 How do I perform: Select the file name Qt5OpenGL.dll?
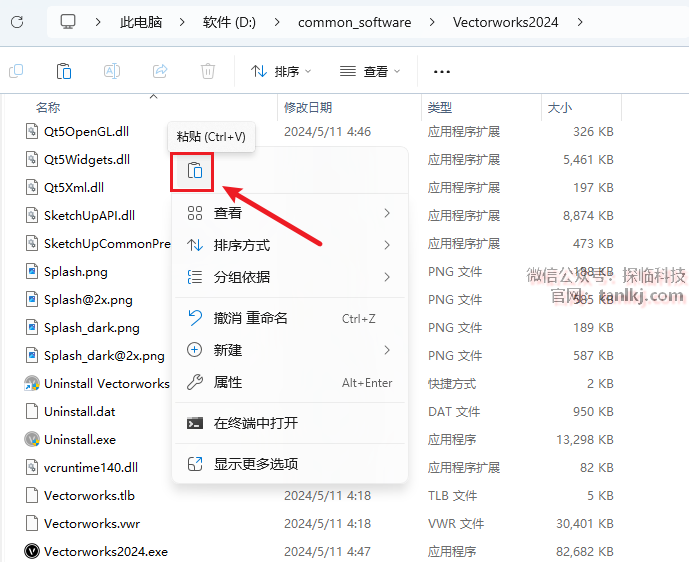click(x=87, y=131)
